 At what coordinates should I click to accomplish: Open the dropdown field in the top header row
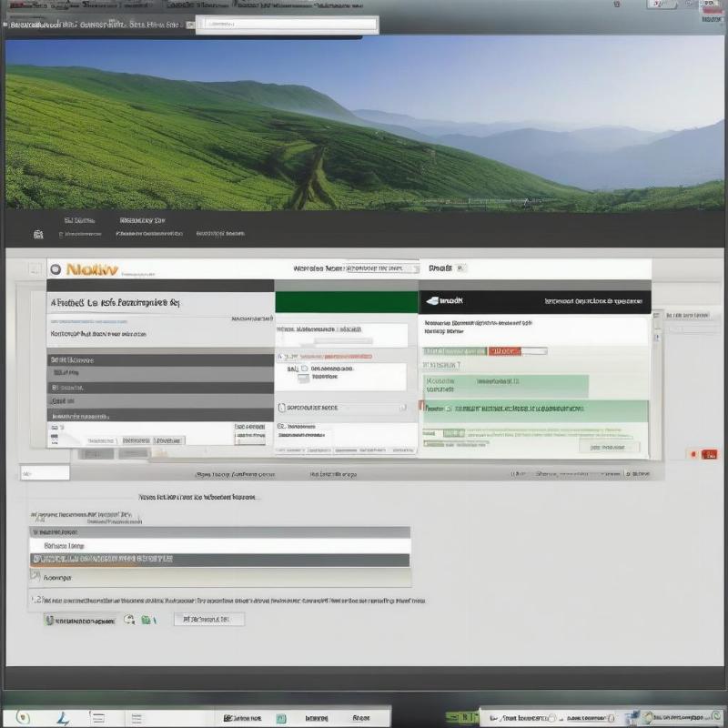click(x=382, y=268)
